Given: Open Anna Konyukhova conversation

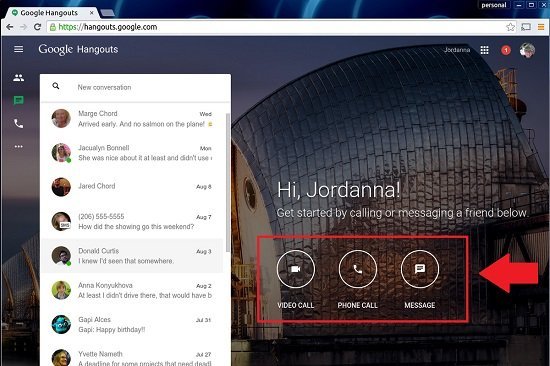Looking at the screenshot, I should [132, 290].
